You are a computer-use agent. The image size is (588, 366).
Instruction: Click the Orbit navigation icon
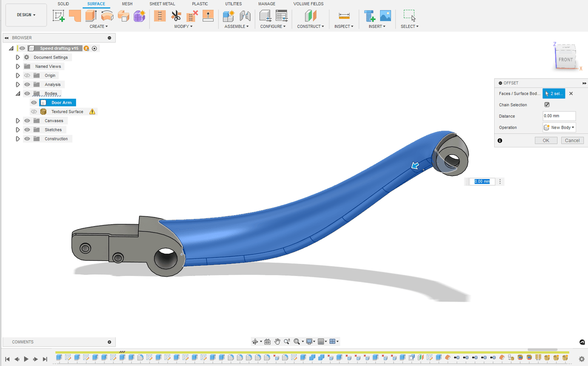pos(255,342)
